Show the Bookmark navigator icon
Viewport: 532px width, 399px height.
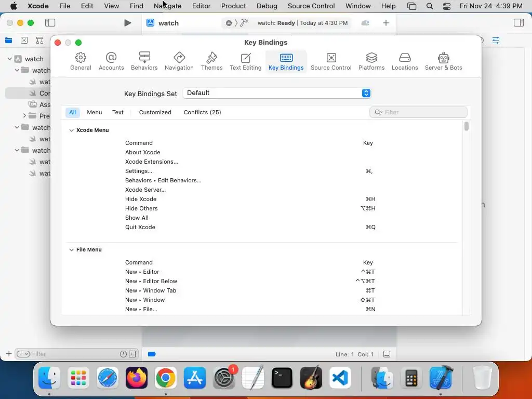[39, 41]
